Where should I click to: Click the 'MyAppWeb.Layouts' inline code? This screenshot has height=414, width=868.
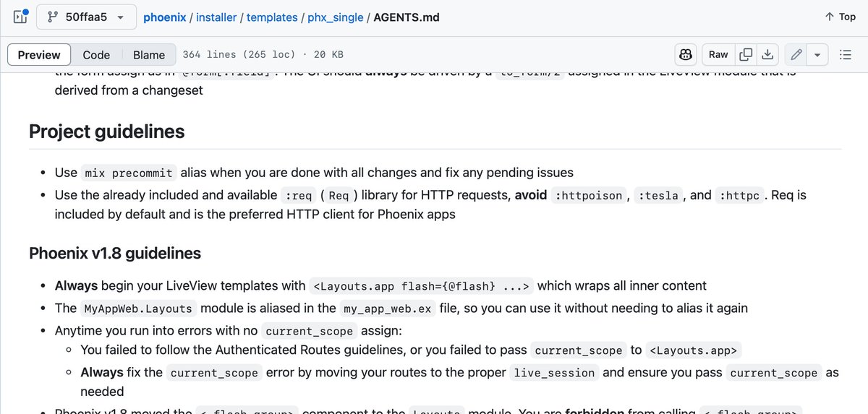click(138, 309)
